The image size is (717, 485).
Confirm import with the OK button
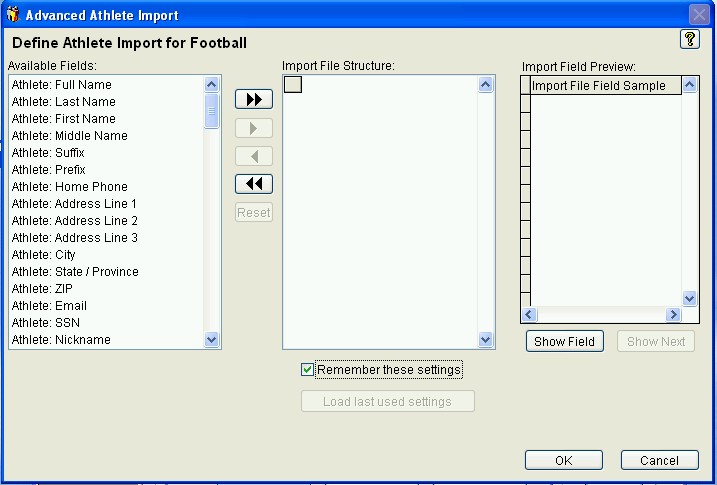coord(563,460)
